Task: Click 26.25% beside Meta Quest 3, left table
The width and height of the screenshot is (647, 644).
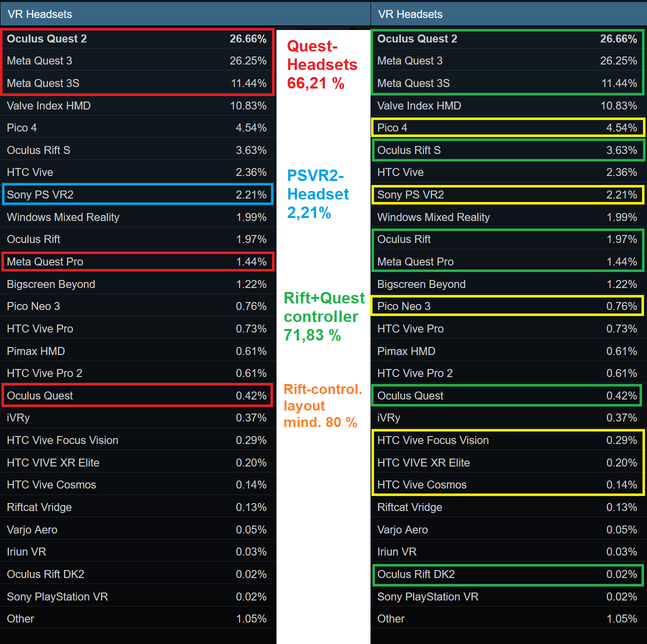Action: [x=248, y=61]
